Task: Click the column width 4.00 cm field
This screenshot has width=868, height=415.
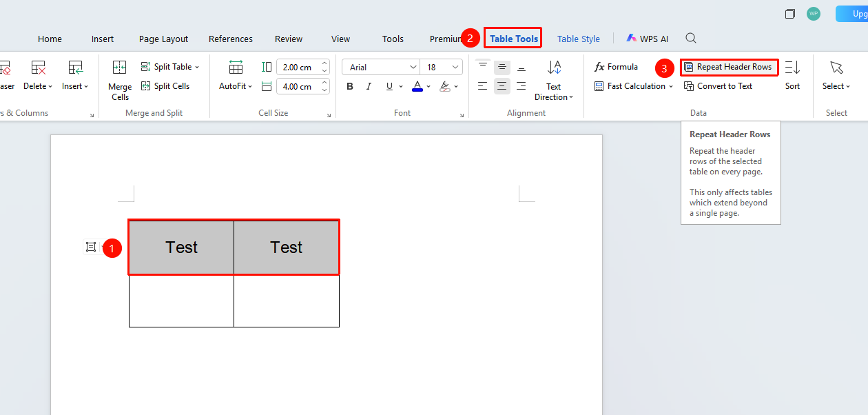Action: 297,86
